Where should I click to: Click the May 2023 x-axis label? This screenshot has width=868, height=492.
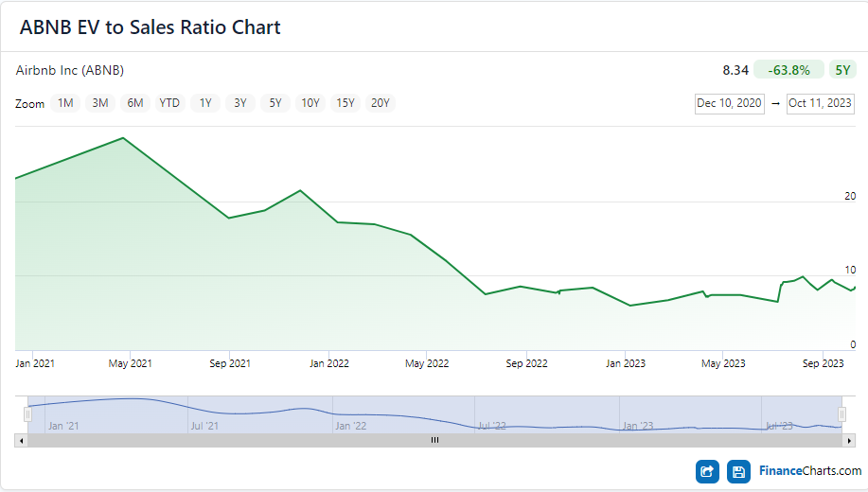click(x=723, y=363)
